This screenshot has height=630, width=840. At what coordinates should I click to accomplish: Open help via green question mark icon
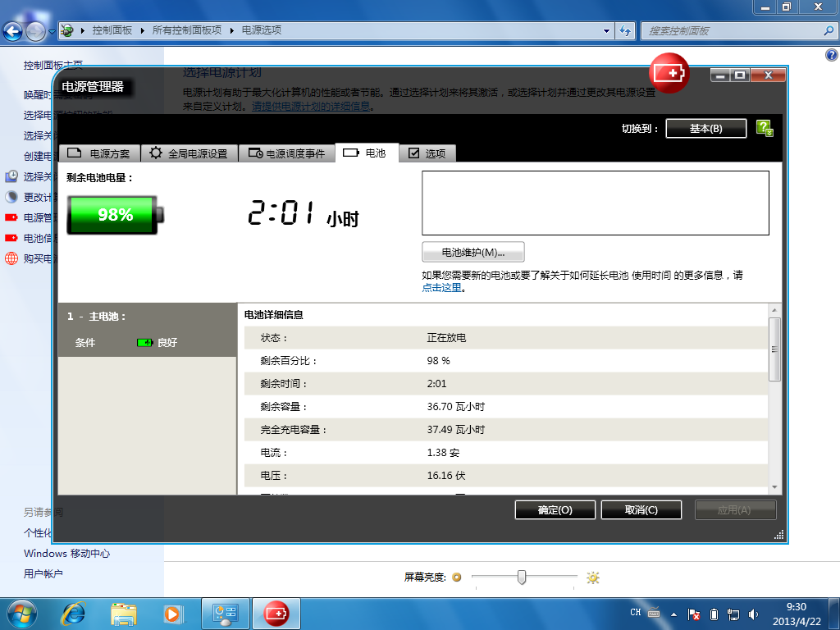[765, 128]
